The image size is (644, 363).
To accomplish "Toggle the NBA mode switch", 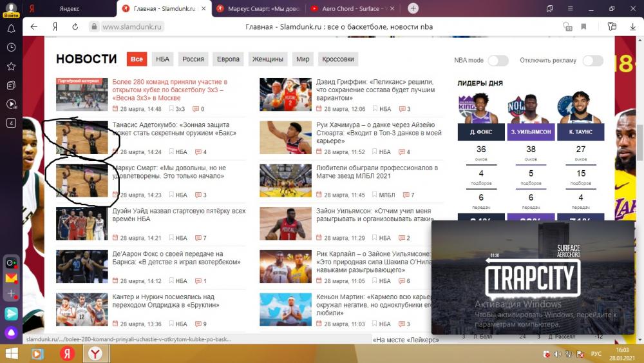I will pyautogui.click(x=497, y=61).
